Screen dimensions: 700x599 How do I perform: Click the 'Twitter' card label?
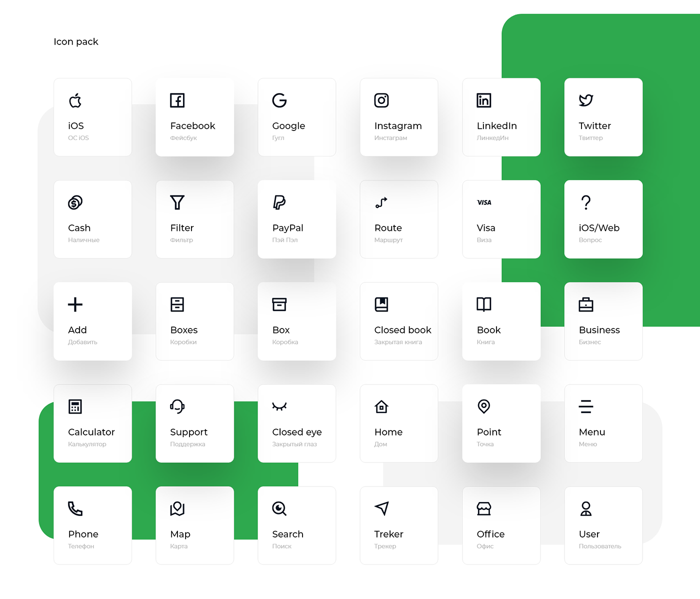click(x=595, y=126)
